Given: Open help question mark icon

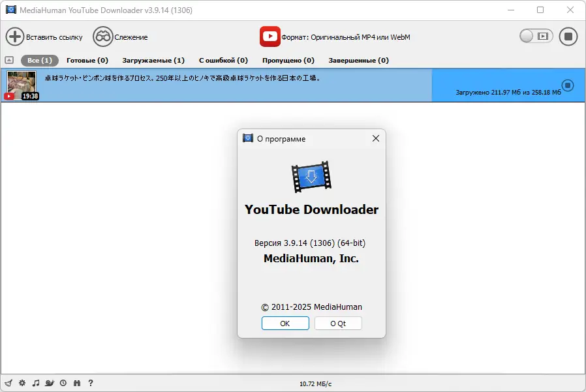Looking at the screenshot, I should 91,383.
